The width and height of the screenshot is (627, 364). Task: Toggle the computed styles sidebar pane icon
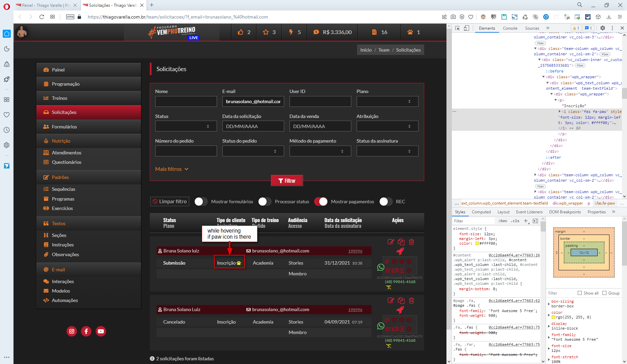pyautogui.click(x=535, y=221)
